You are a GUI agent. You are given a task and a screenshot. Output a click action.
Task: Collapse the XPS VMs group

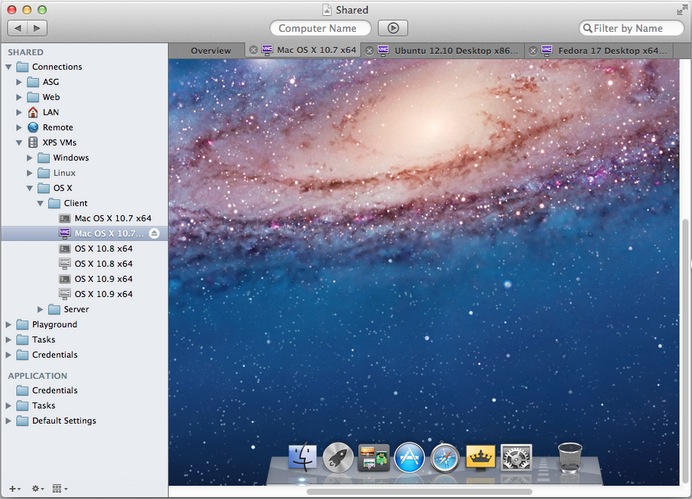coord(20,143)
